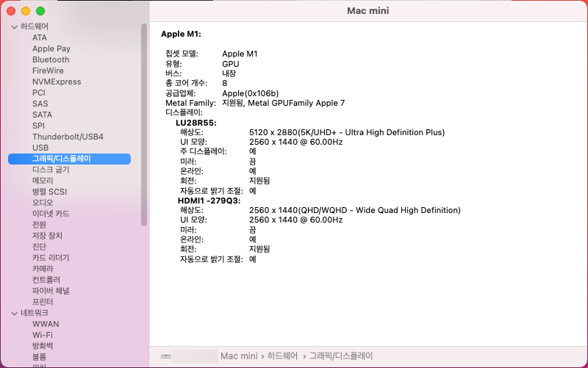This screenshot has height=368, width=588.
Task: Select Bluetooth in the sidebar
Action: (x=51, y=59)
